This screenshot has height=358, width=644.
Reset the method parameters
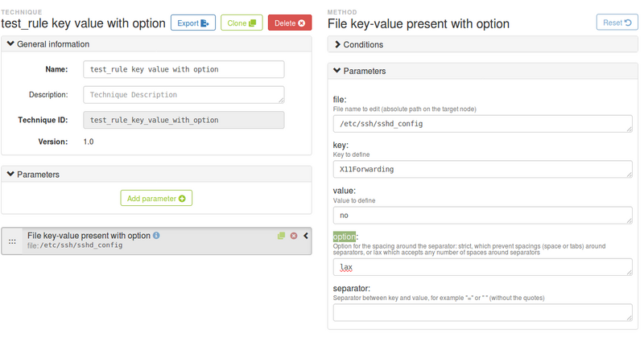tap(617, 23)
